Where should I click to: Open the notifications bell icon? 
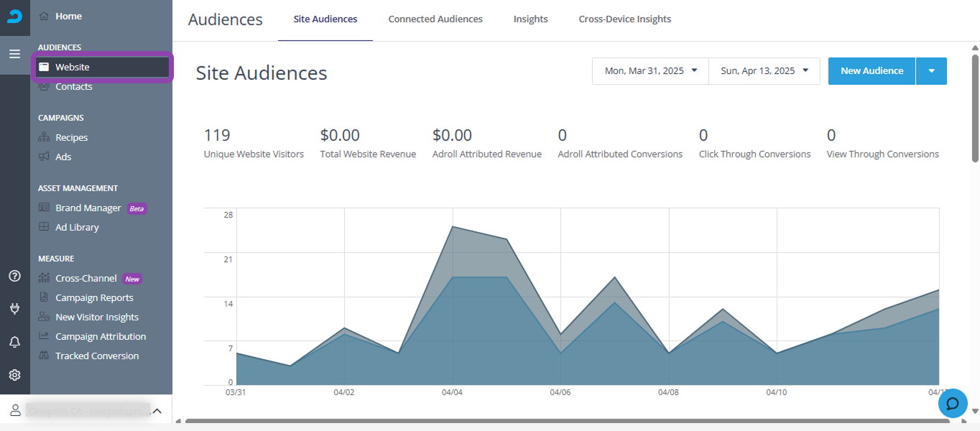tap(14, 342)
